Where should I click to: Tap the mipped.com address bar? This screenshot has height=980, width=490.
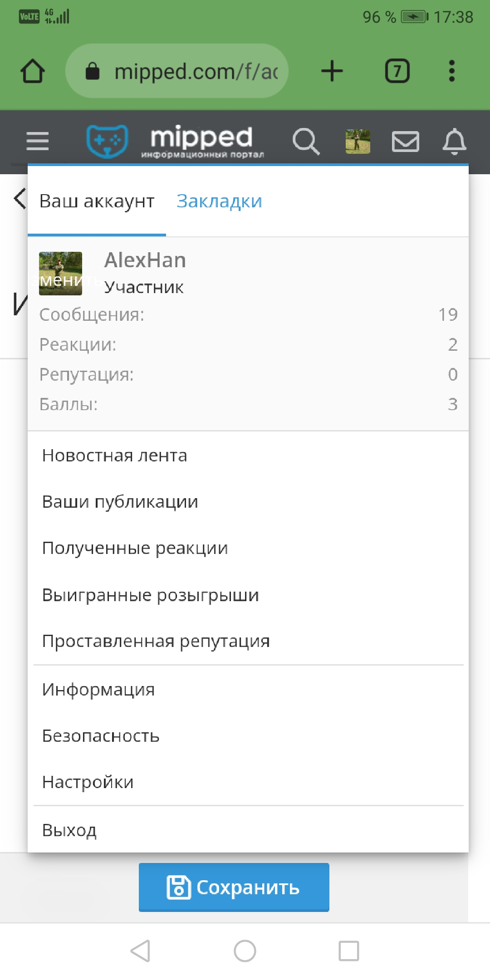pyautogui.click(x=177, y=71)
